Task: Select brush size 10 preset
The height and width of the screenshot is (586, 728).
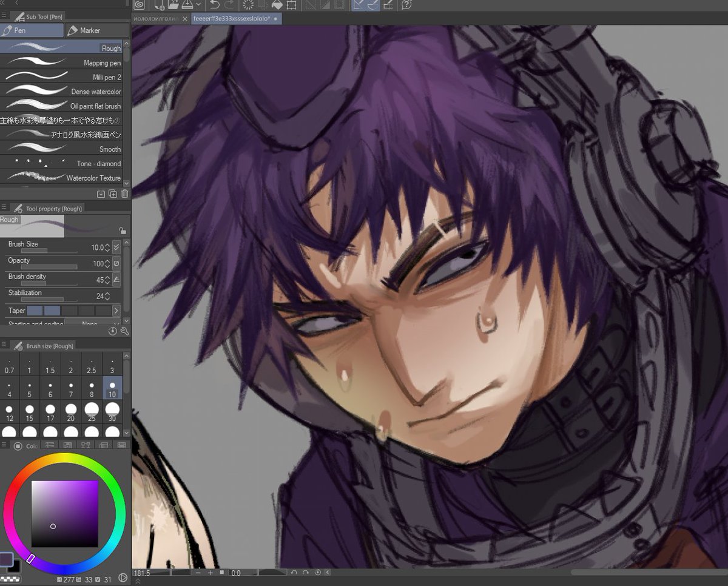Action: pos(112,389)
